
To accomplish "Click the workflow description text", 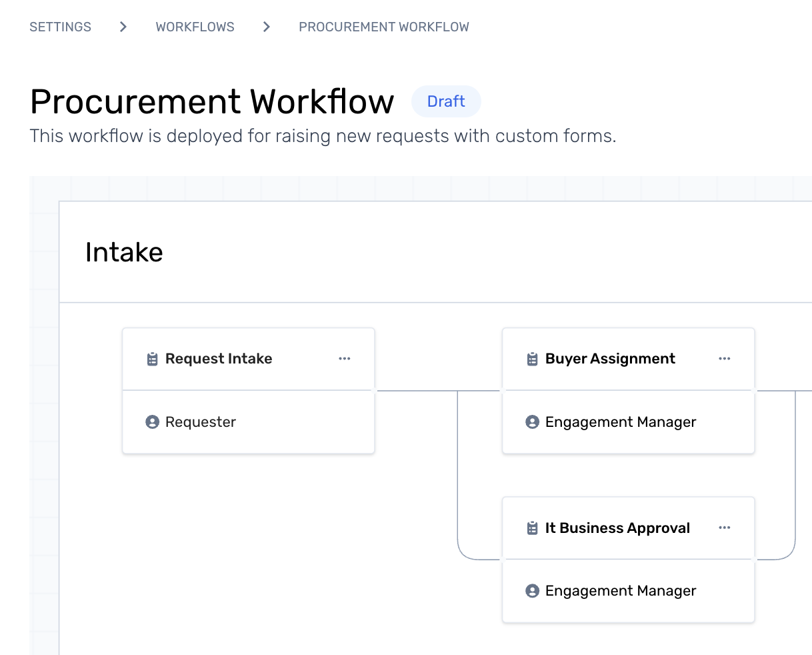I will point(323,136).
